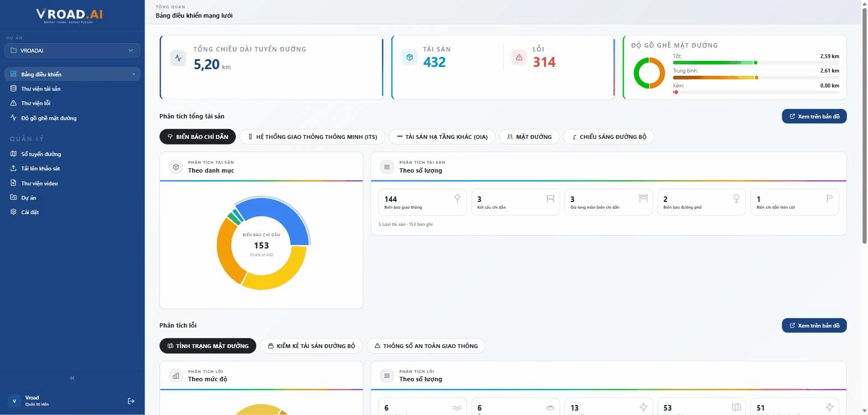Image resolution: width=868 pixels, height=415 pixels.
Task: Open the Thông số an toàn giao thông tab
Action: click(x=426, y=346)
